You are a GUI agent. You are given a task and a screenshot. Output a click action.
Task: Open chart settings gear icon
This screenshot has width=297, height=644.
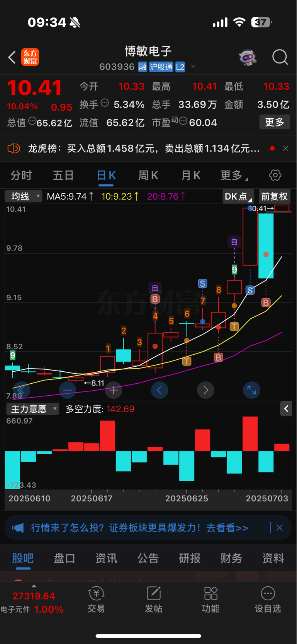(275, 175)
